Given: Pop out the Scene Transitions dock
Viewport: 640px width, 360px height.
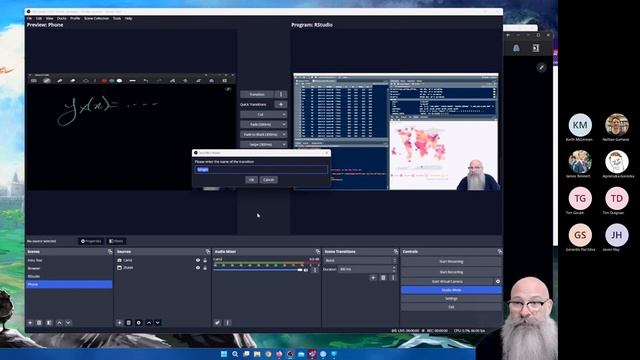Looking at the screenshot, I should [396, 252].
